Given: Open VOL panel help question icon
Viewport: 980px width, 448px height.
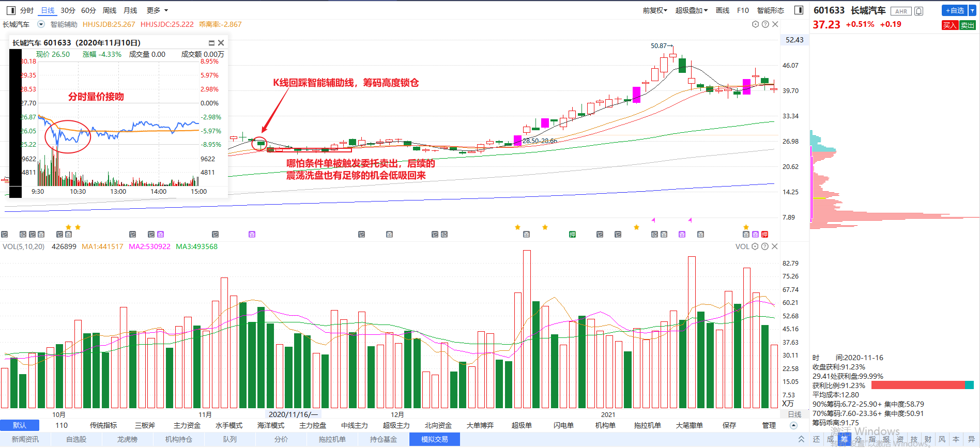Looking at the screenshot, I should pyautogui.click(x=765, y=246).
